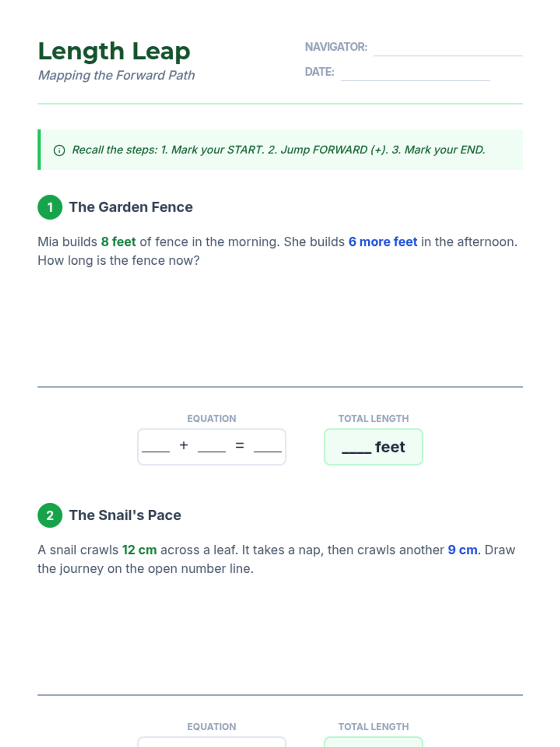Click the info icon in recall banner
The height and width of the screenshot is (747, 560).
click(59, 150)
